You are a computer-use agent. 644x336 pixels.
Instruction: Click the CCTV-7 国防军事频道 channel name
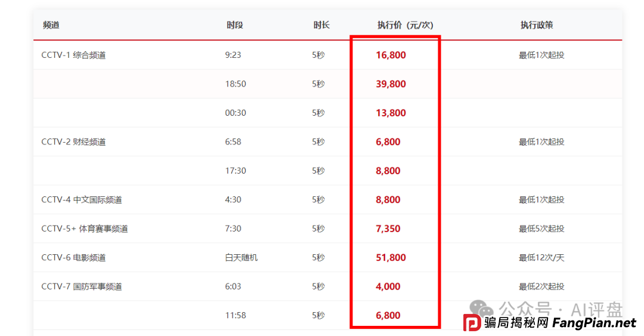pos(81,286)
